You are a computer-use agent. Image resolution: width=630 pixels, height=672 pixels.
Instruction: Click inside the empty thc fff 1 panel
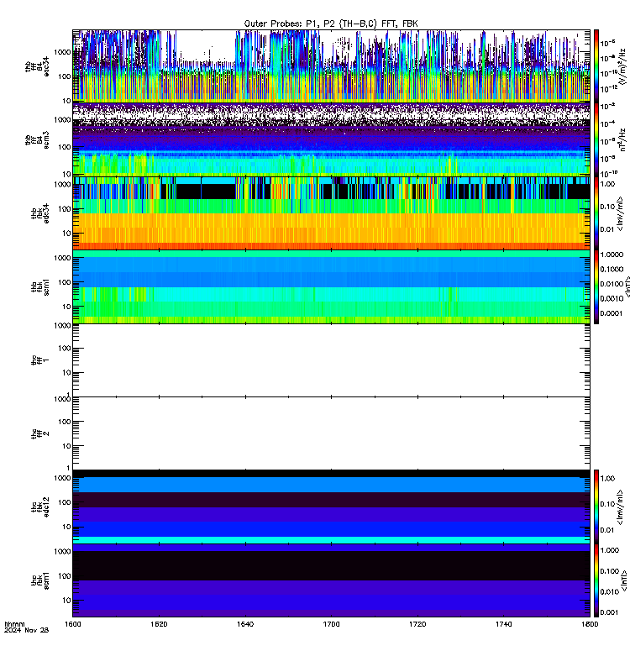[x=331, y=360]
